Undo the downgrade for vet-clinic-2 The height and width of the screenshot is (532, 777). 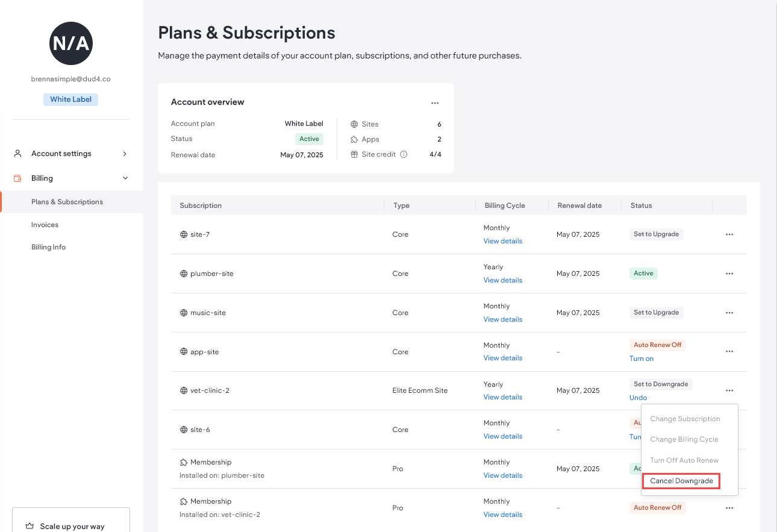pyautogui.click(x=638, y=398)
